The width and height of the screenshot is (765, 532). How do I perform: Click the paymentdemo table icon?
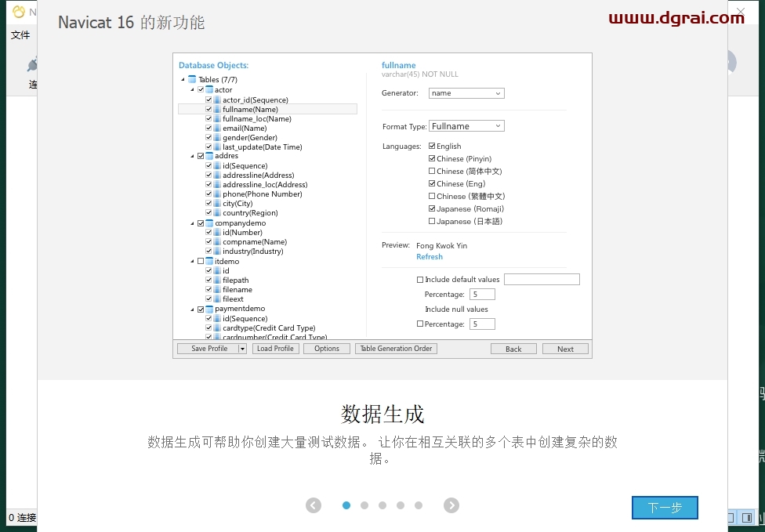(209, 309)
